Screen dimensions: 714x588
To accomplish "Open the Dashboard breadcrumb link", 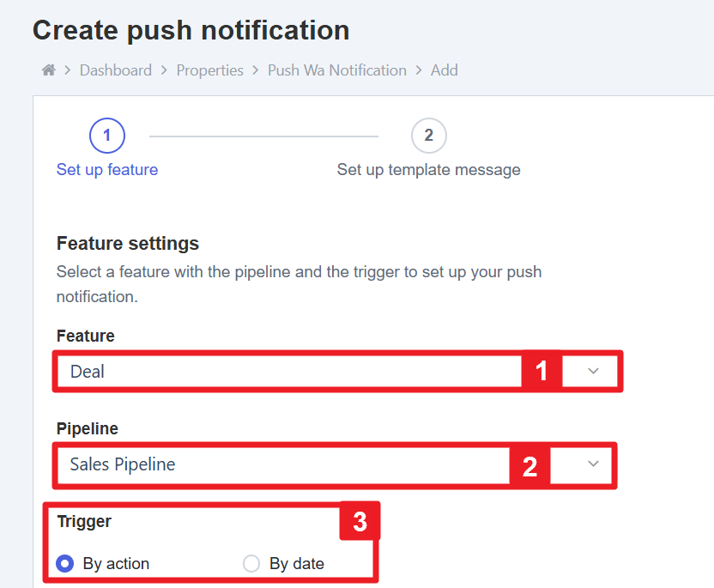I will (x=116, y=70).
